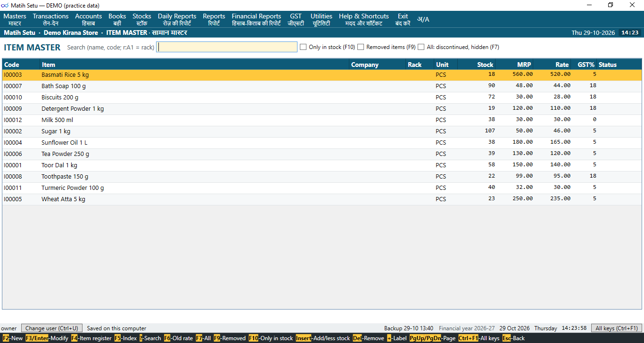Click the 'F6-Old rate' shortcut label
Screen dimensions: 644x343
click(178, 338)
